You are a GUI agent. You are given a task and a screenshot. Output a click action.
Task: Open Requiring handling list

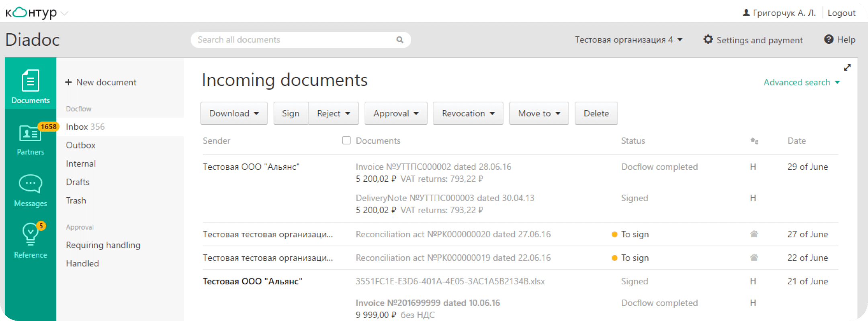pyautogui.click(x=103, y=245)
